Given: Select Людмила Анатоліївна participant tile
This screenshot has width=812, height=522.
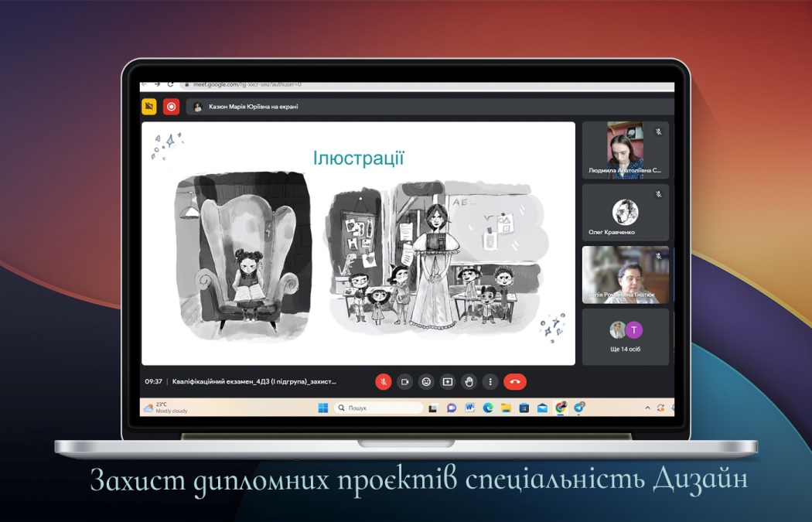Looking at the screenshot, I should pyautogui.click(x=626, y=150).
